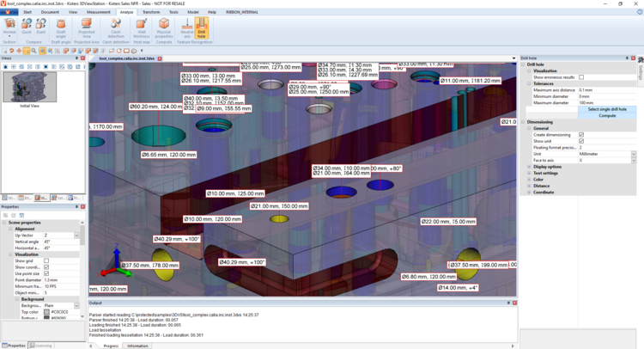The image size is (644, 349).
Task: Click the undo arrow in quick toolbar
Action: [11, 51]
